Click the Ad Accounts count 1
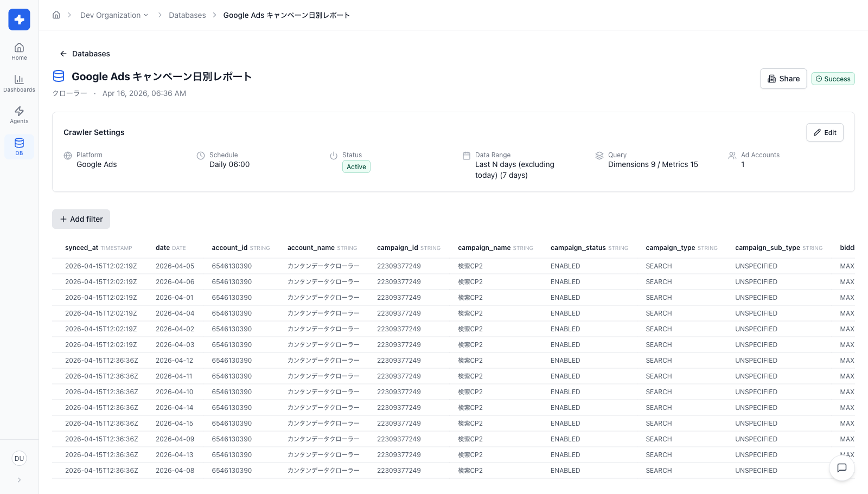 [743, 164]
